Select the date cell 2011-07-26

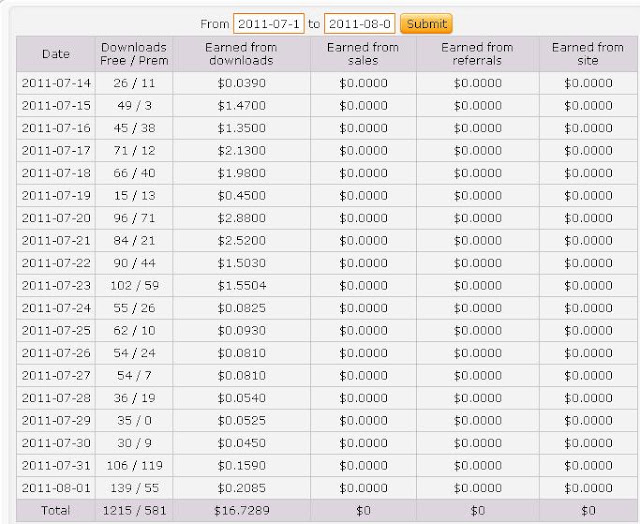[56, 353]
